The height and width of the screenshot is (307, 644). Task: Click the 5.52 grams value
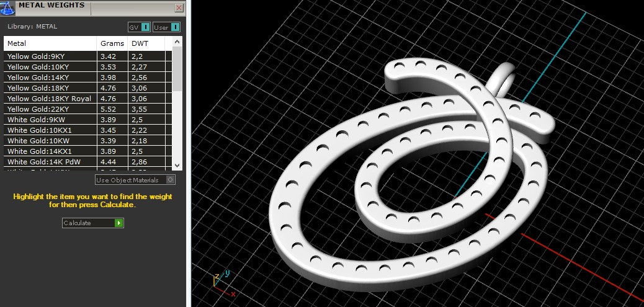pyautogui.click(x=108, y=109)
